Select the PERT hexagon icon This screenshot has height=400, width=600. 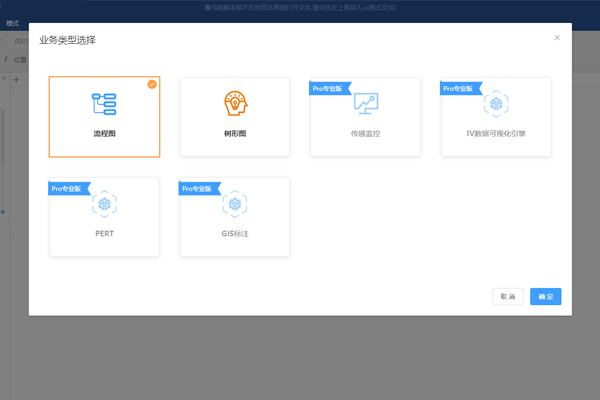point(104,204)
